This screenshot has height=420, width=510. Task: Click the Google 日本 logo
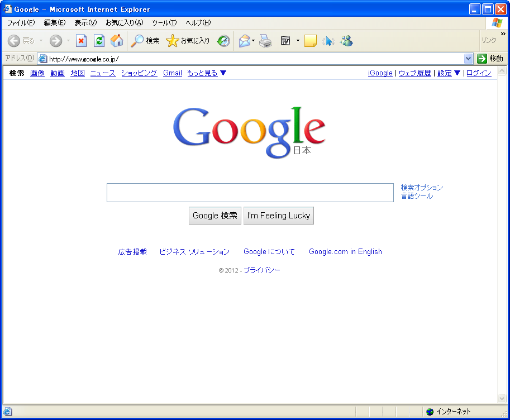pos(249,132)
